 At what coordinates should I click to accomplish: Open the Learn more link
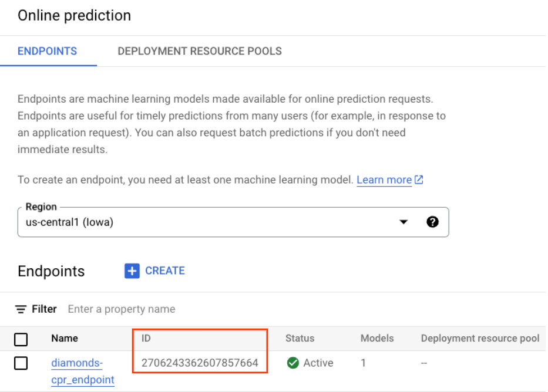[384, 180]
